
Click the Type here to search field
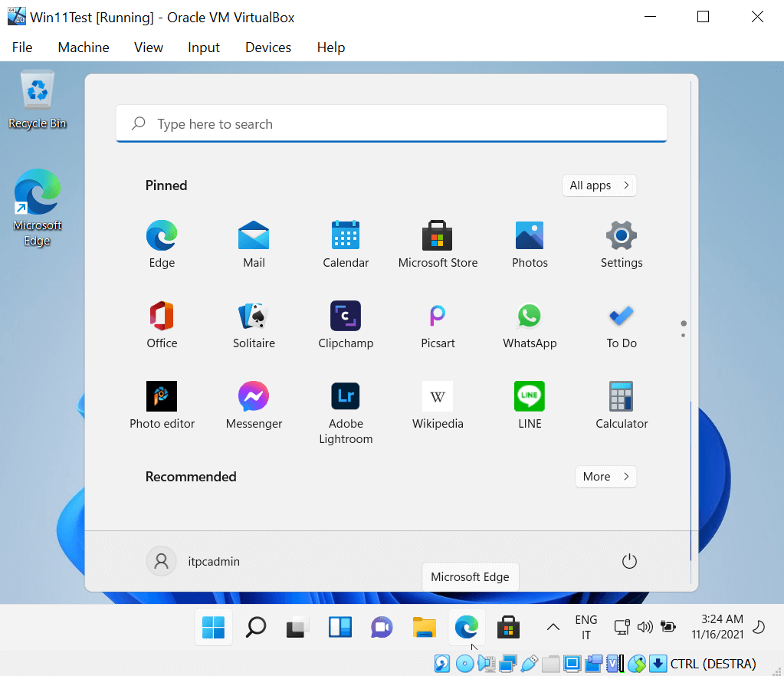point(392,123)
